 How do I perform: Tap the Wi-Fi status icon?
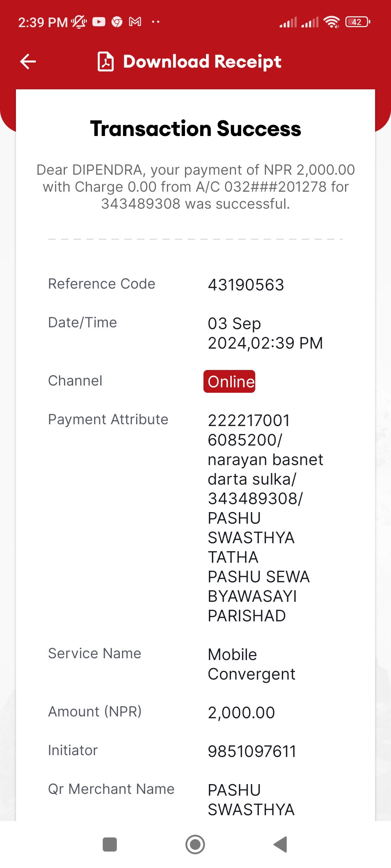coord(332,22)
